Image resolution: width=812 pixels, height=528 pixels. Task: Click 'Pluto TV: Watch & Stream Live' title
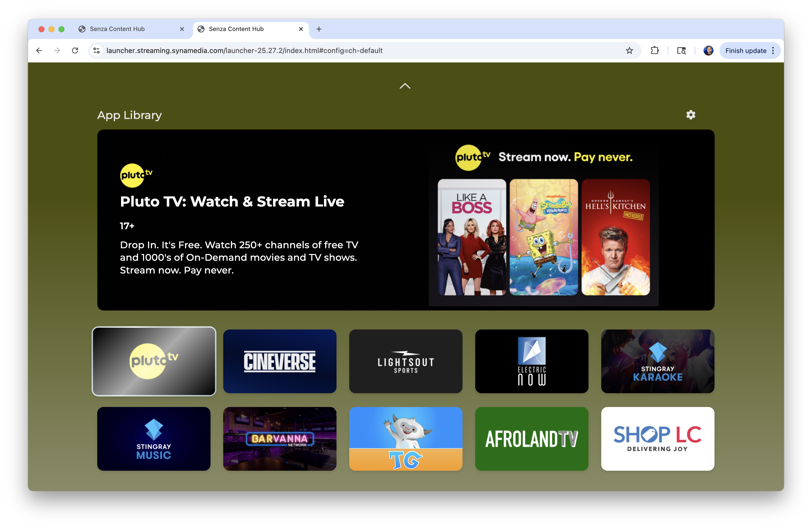(232, 201)
